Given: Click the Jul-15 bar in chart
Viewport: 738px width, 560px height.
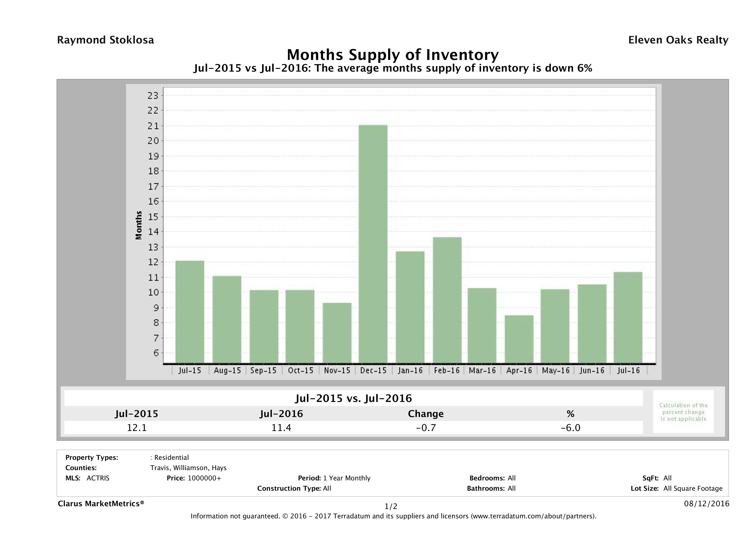Looking at the screenshot, I should point(190,312).
